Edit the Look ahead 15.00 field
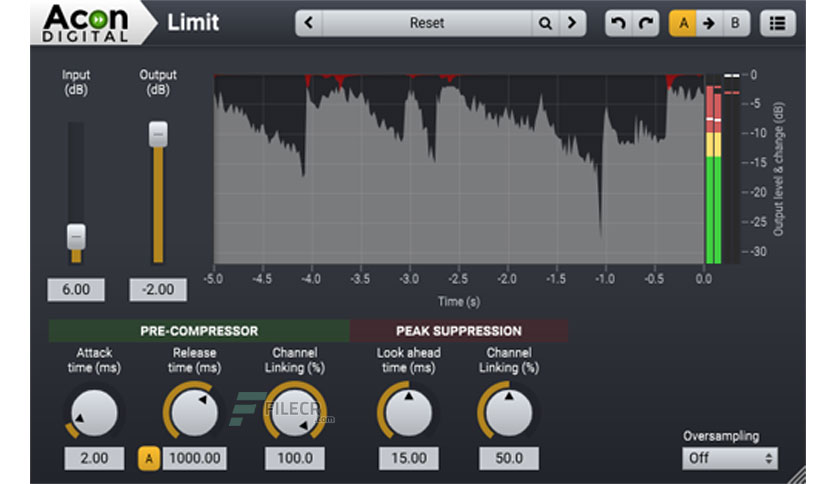 [x=409, y=458]
